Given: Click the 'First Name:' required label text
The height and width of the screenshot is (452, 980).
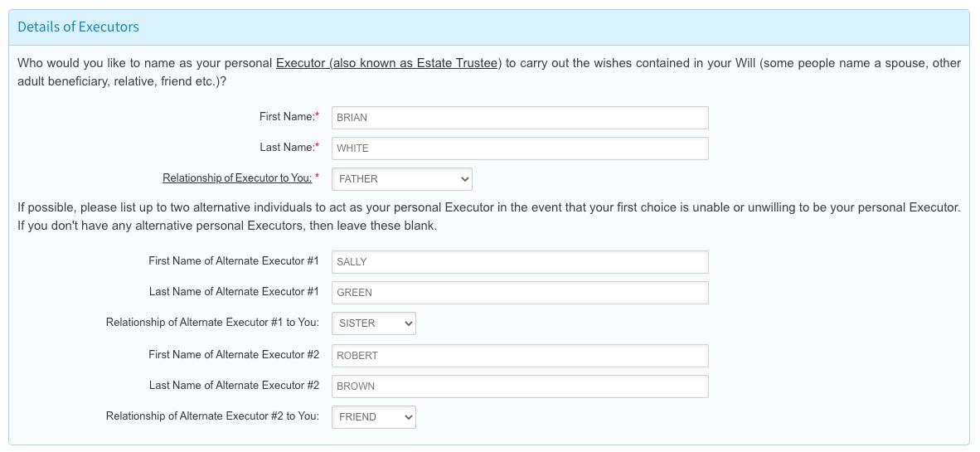Looking at the screenshot, I should click(288, 117).
